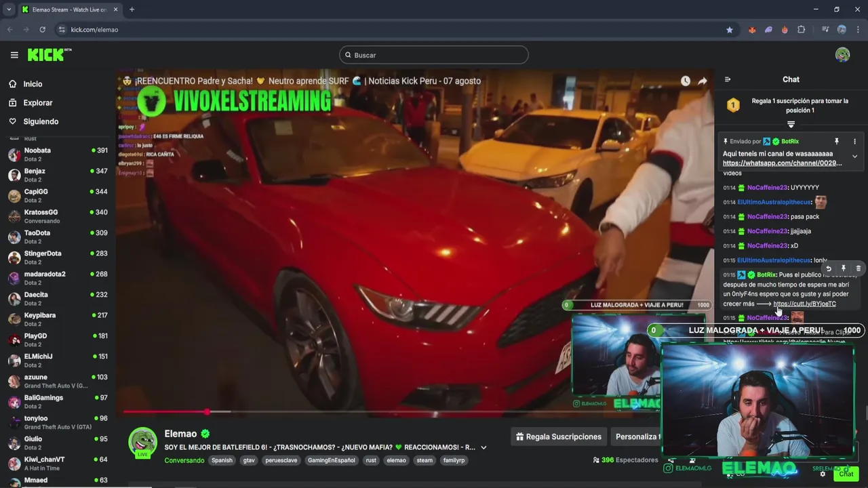The width and height of the screenshot is (868, 488).
Task: Reload the page
Action: pyautogui.click(x=42, y=30)
